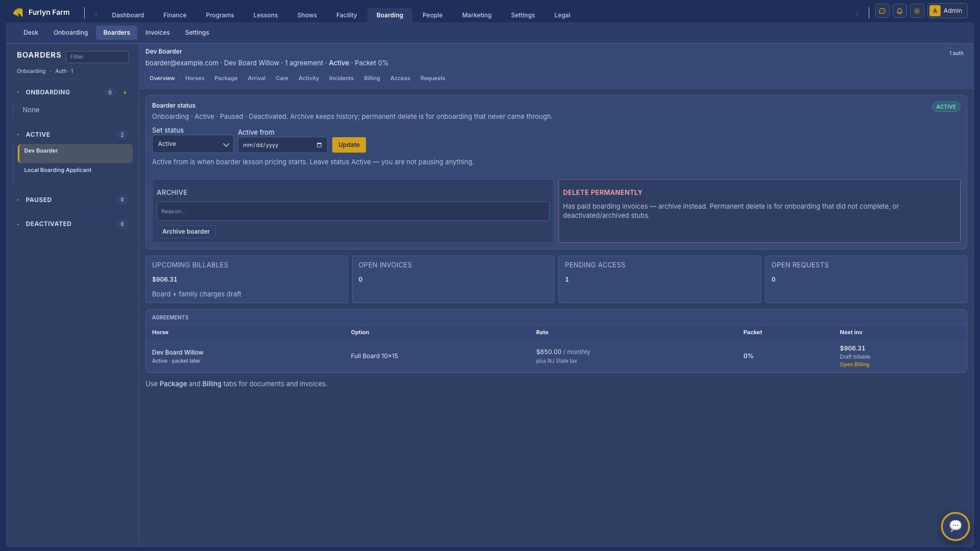Open the chat messages icon in header
The height and width of the screenshot is (551, 980).
tap(882, 11)
